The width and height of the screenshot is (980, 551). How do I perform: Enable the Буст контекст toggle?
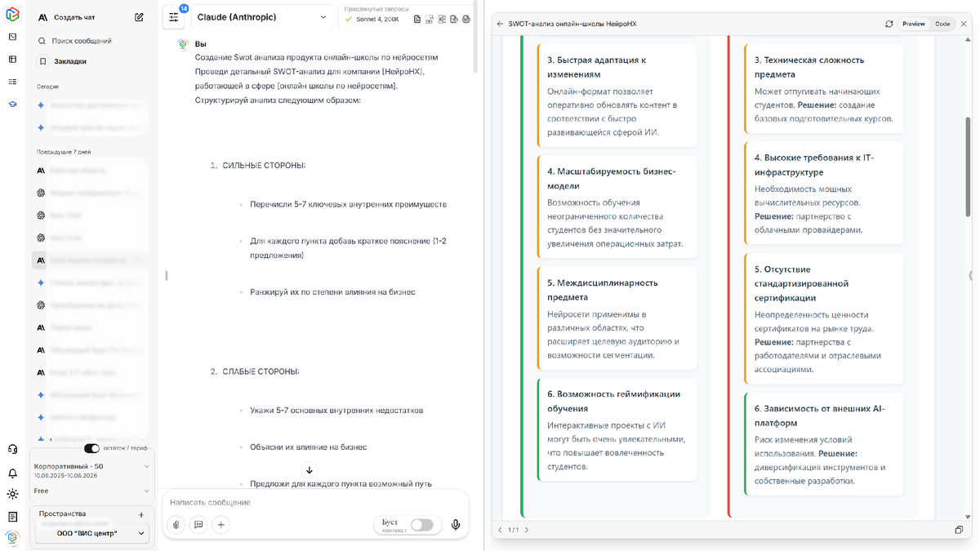click(x=421, y=525)
